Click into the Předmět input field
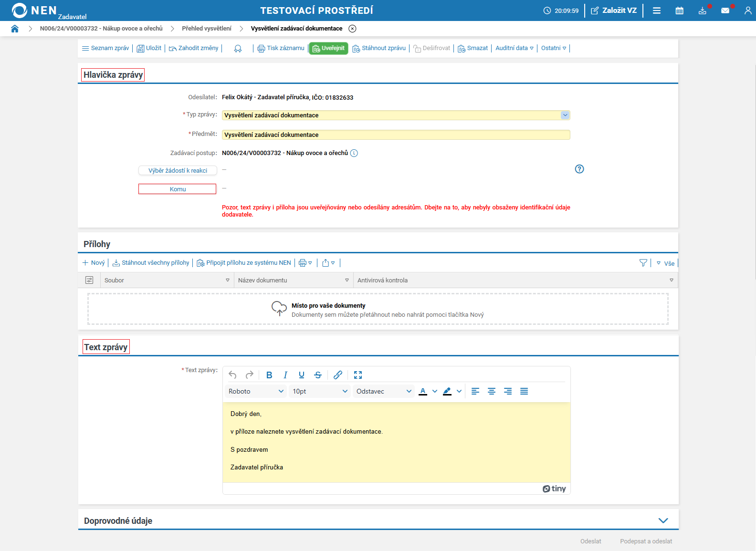The width and height of the screenshot is (756, 551). (x=396, y=135)
